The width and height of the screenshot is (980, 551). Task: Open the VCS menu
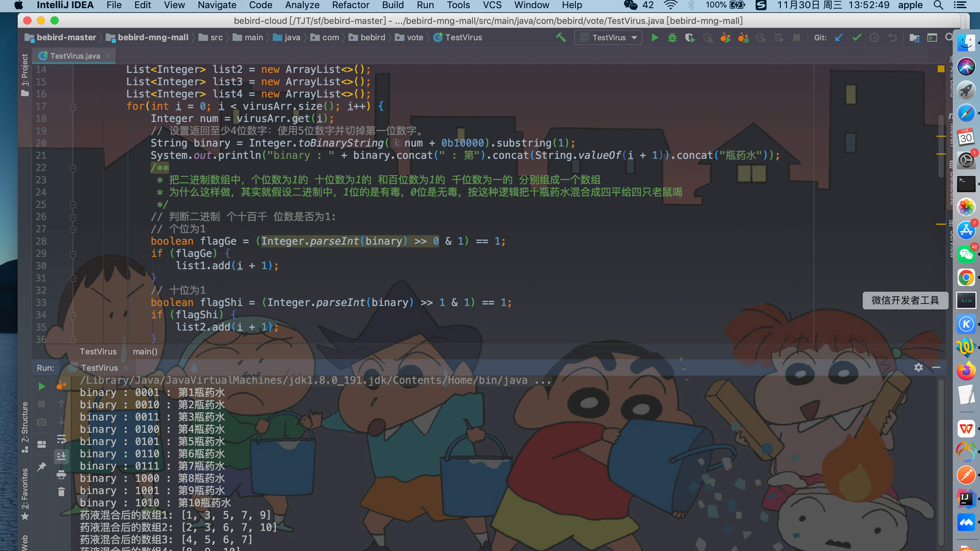click(x=492, y=5)
